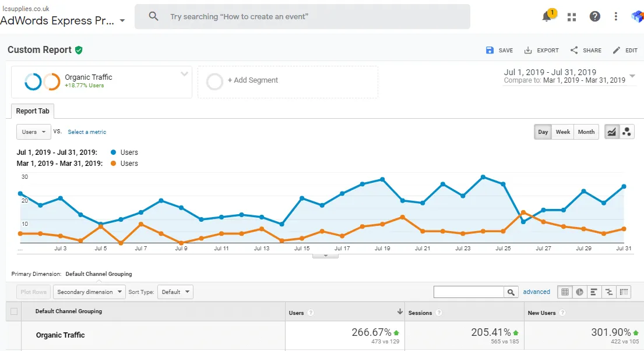Set chart granularity to Day
Image resolution: width=644 pixels, height=351 pixels.
[x=543, y=132]
